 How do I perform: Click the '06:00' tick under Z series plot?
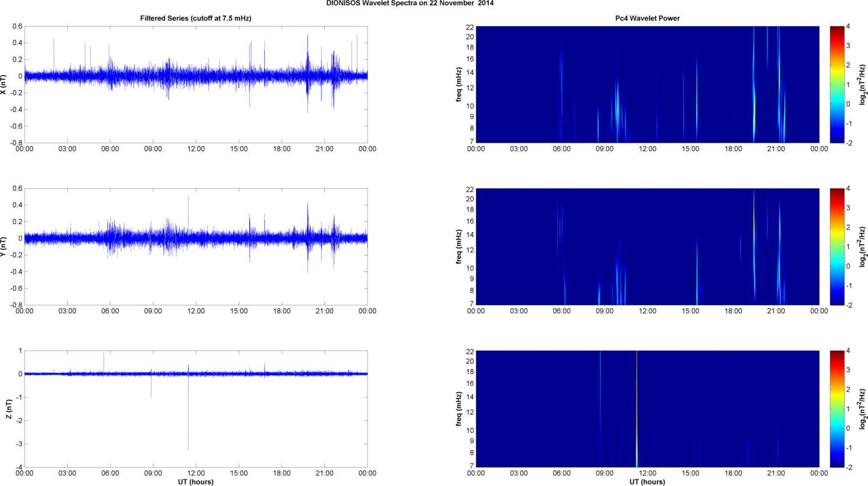110,473
